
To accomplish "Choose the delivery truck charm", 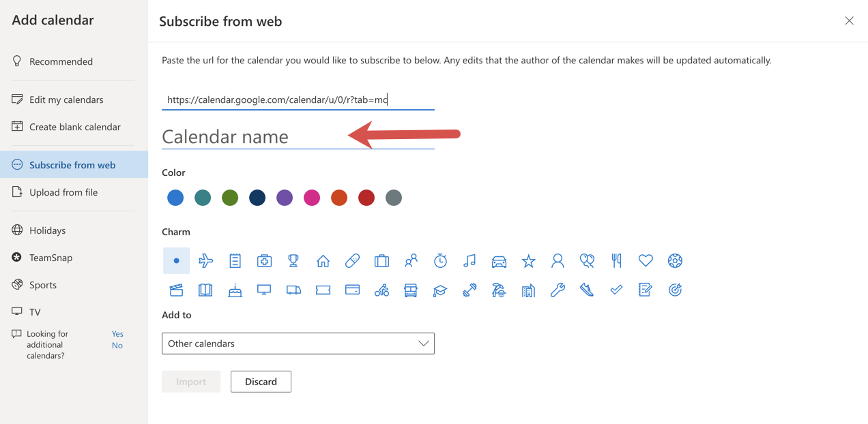I will tap(293, 290).
